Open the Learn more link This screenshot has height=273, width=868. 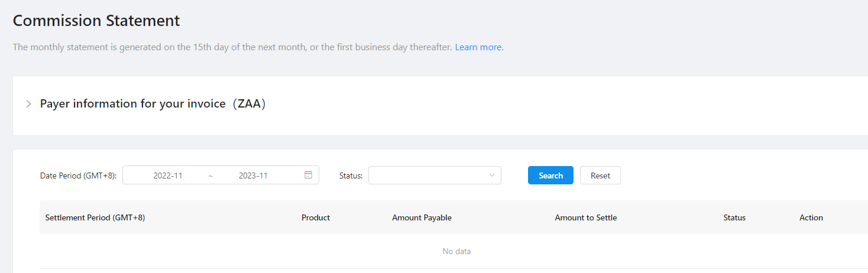(479, 47)
